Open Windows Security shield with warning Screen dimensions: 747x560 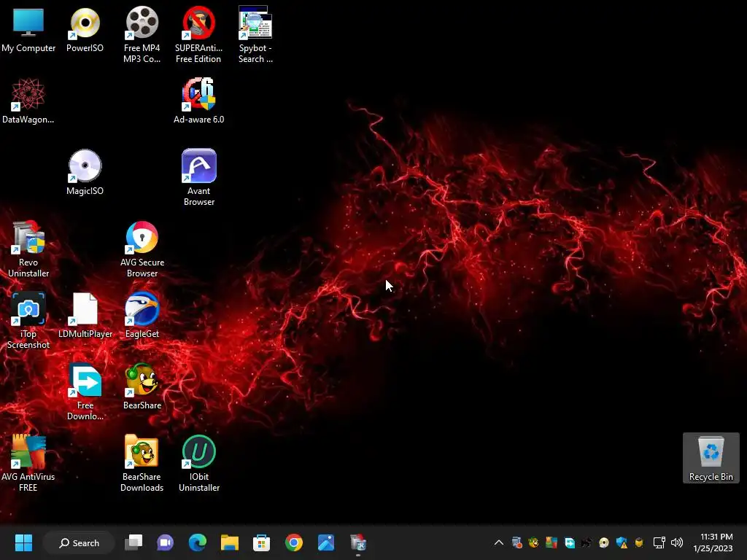pyautogui.click(x=622, y=542)
